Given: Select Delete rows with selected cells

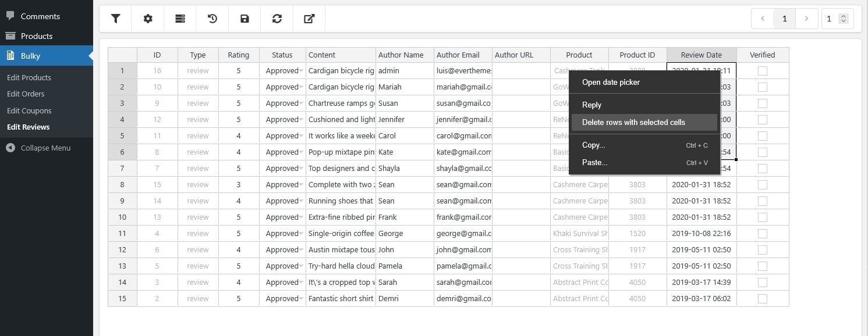Looking at the screenshot, I should point(633,123).
